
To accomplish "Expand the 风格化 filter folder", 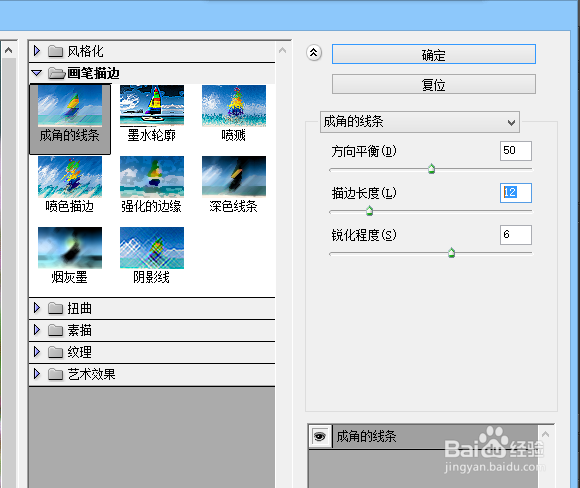I will click(x=37, y=51).
